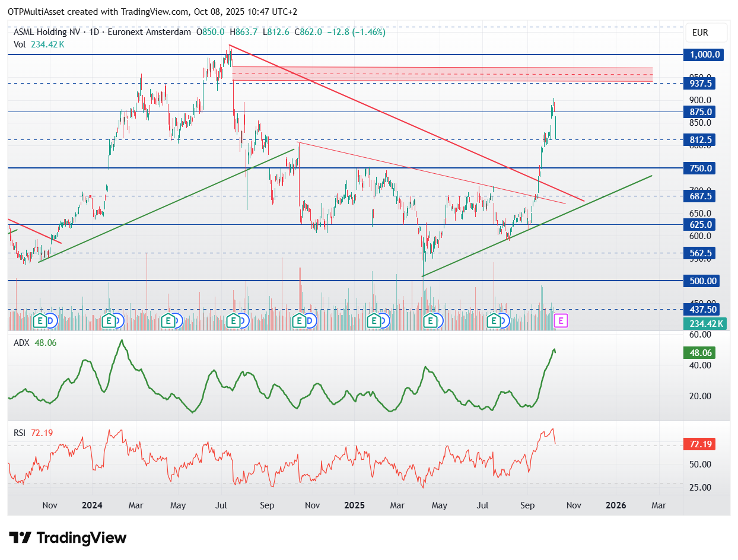Select the 2024 label on time axis
738x560 pixels.
pyautogui.click(x=92, y=505)
